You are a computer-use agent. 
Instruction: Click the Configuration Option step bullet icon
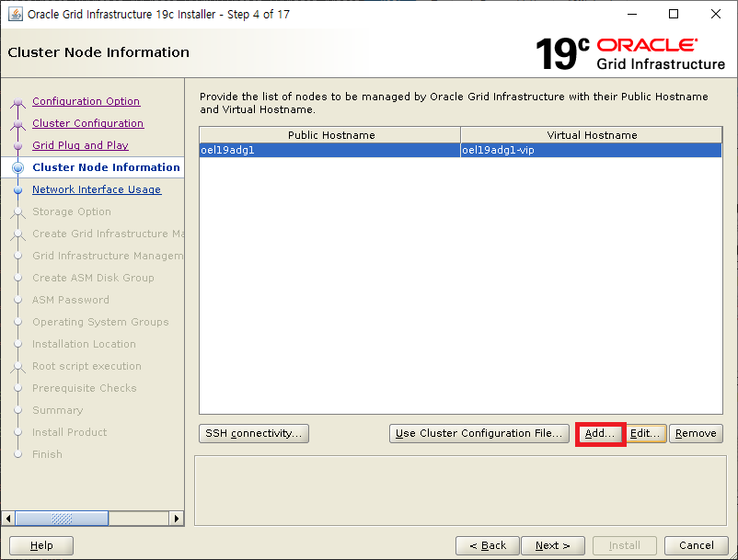tap(17, 102)
